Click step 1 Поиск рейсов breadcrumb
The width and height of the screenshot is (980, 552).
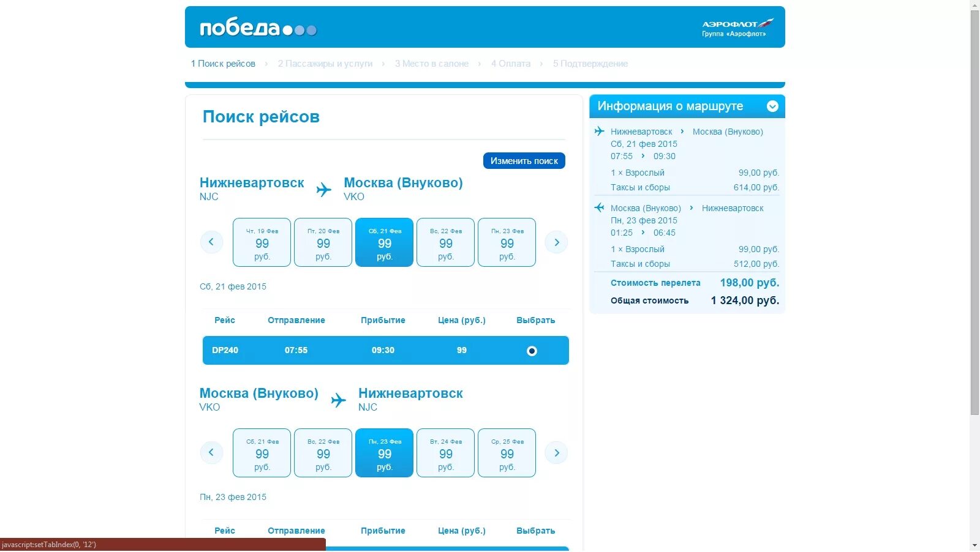pos(223,64)
